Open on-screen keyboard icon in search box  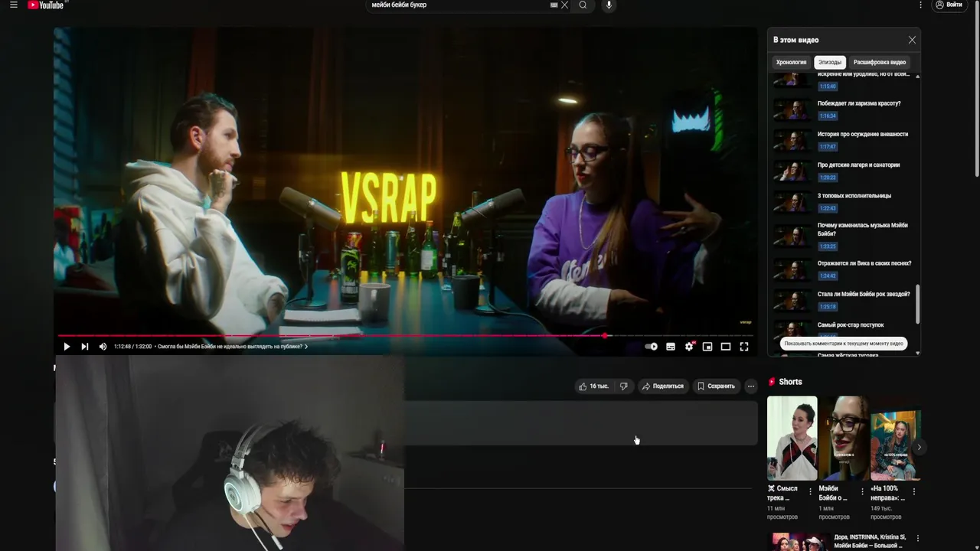[x=554, y=5]
